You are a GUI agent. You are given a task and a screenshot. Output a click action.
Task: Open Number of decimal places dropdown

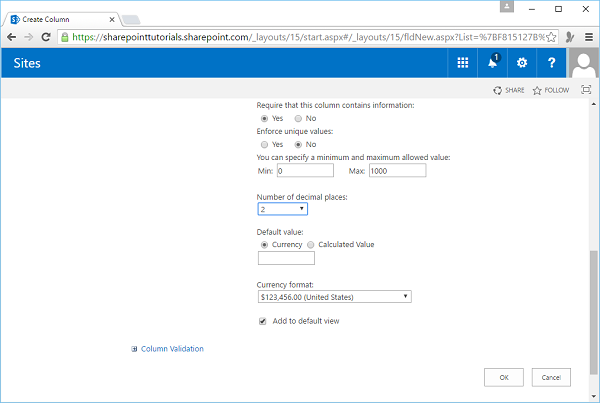click(x=282, y=209)
